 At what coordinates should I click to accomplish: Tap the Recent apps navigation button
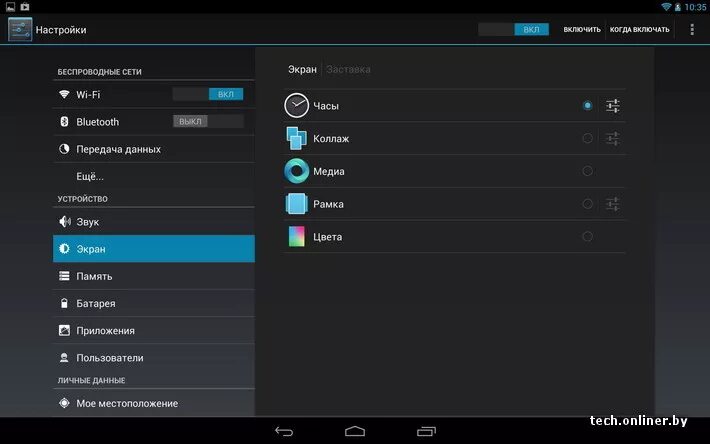426,431
